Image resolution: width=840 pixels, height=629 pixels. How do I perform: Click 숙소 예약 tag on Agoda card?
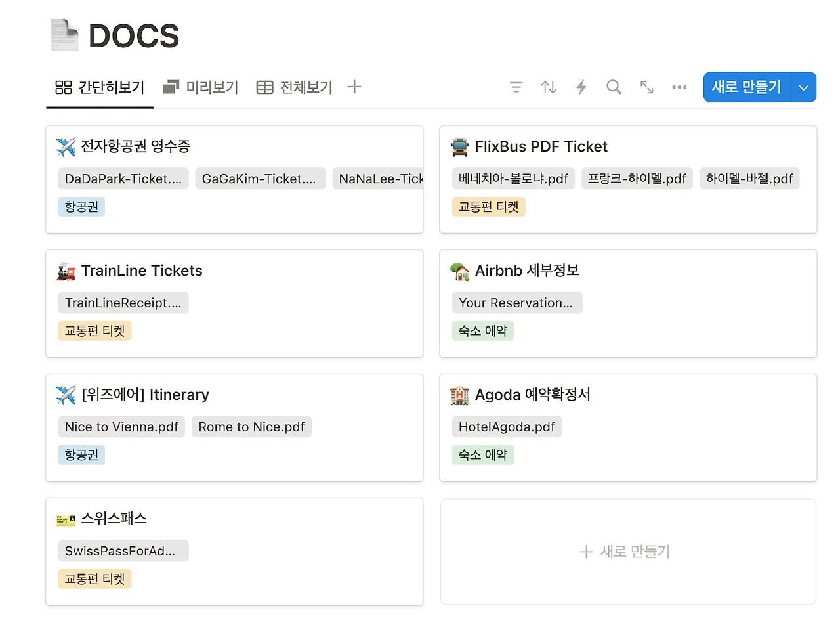coord(483,455)
